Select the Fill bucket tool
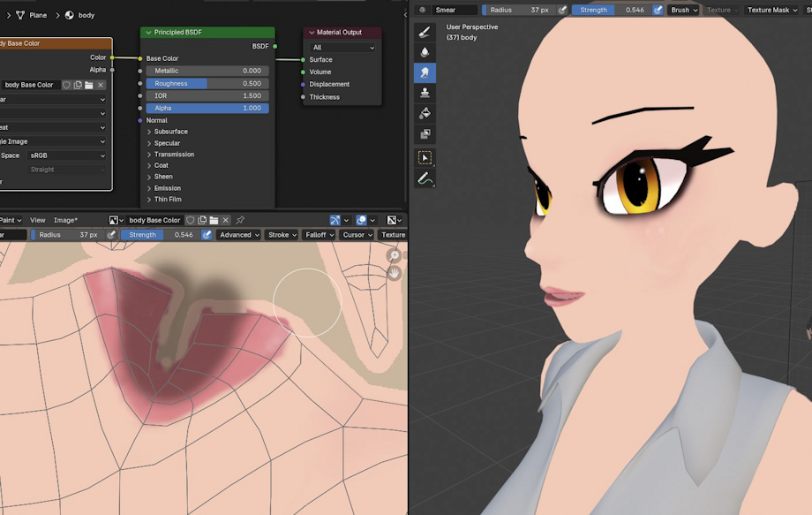The width and height of the screenshot is (812, 515). (425, 114)
